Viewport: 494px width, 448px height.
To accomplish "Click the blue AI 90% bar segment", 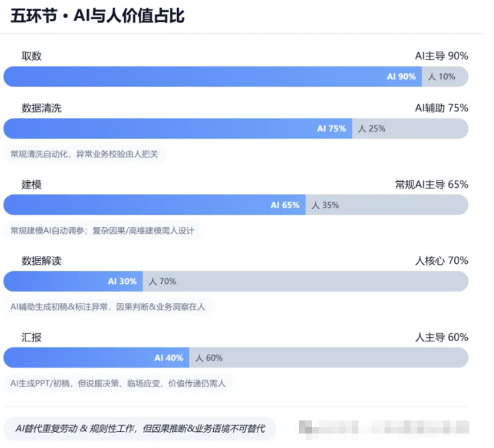I will pyautogui.click(x=213, y=77).
